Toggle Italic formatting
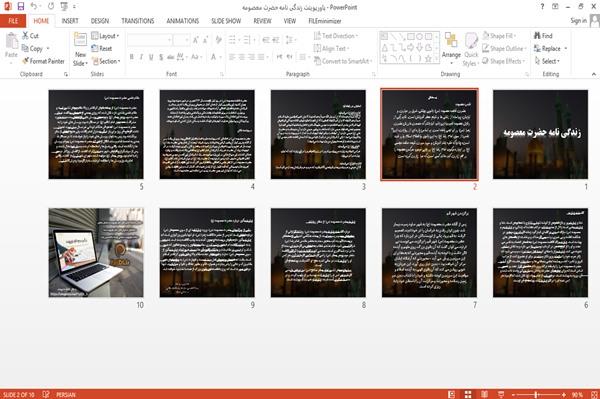The height and width of the screenshot is (399, 600). tap(141, 57)
